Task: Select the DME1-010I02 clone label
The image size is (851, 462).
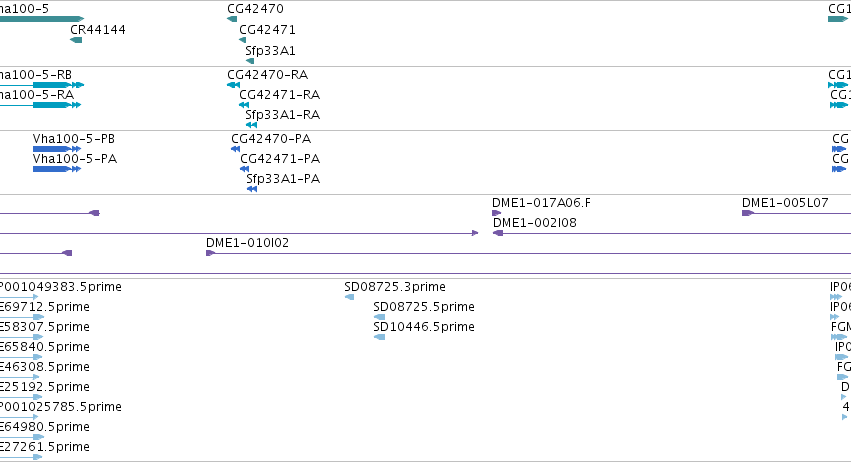Action: click(x=247, y=243)
